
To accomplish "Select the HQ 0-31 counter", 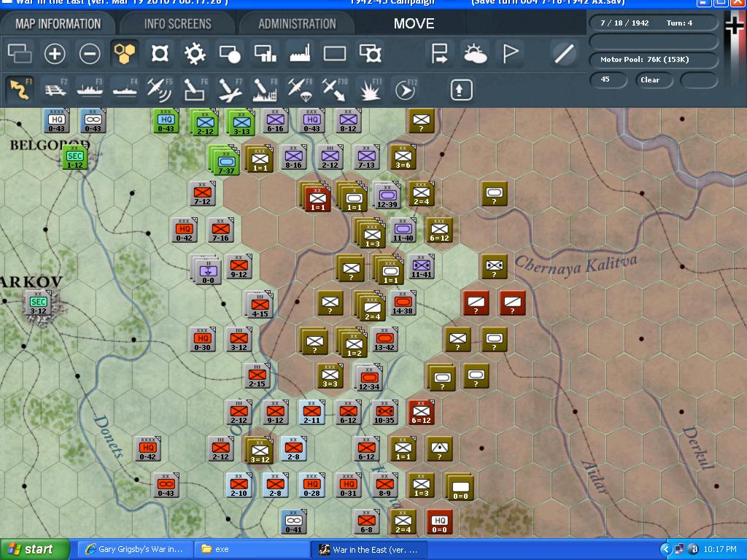I will tap(348, 485).
